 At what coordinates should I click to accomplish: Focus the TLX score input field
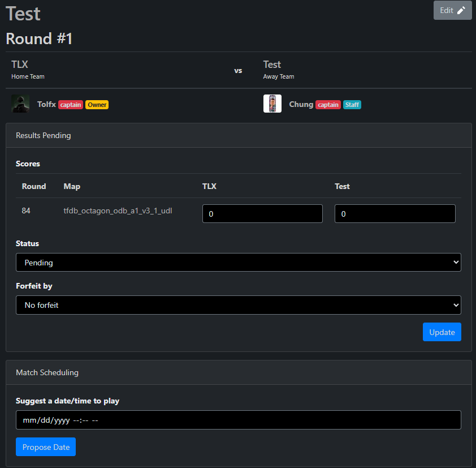pyautogui.click(x=262, y=214)
